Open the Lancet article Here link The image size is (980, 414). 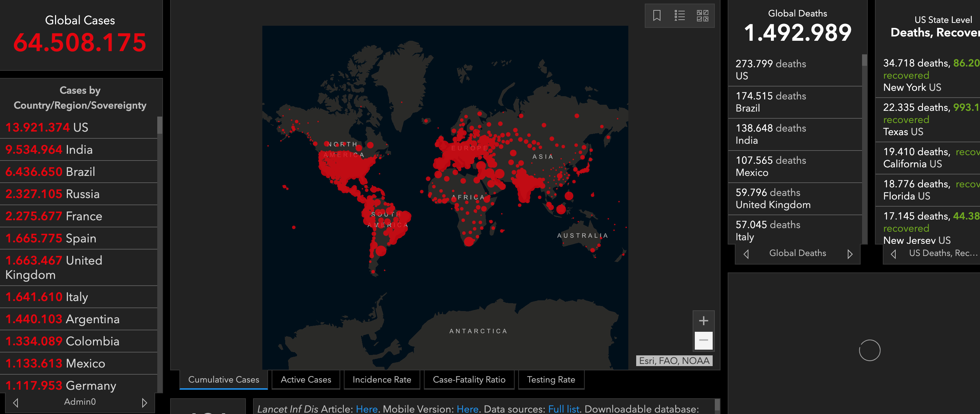coord(366,409)
